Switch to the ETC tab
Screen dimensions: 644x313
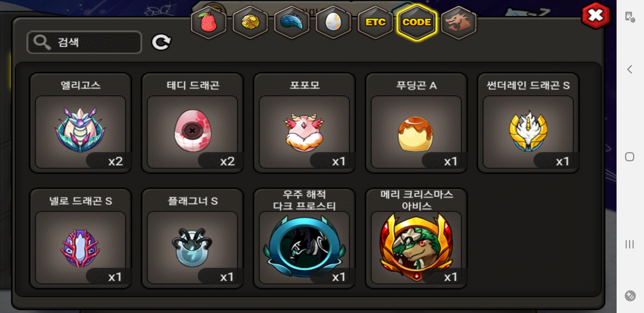tap(375, 22)
